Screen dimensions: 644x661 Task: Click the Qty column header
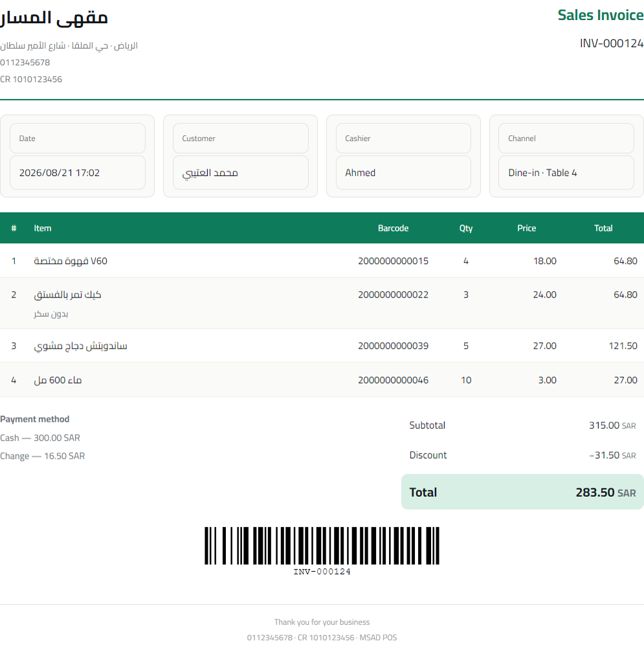(x=466, y=228)
